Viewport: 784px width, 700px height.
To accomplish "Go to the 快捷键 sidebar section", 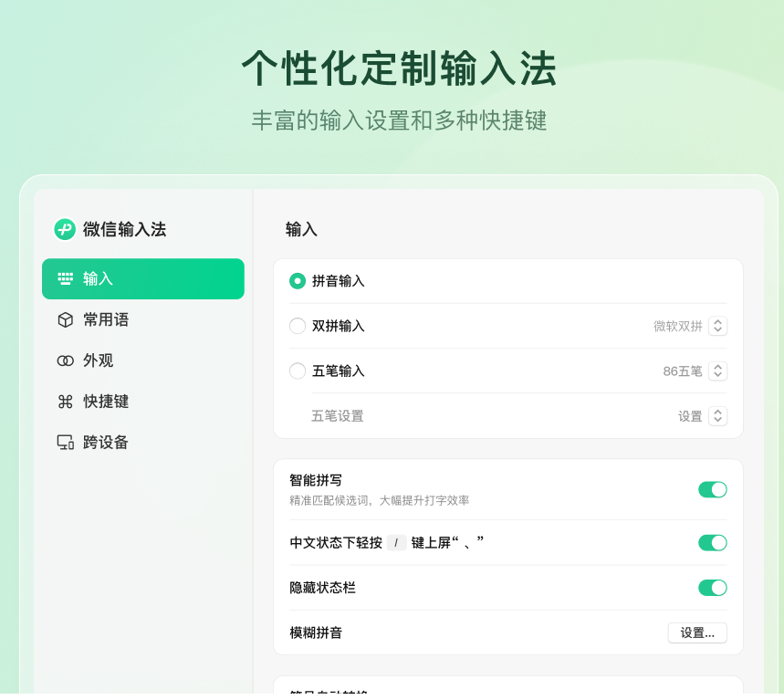I will click(143, 402).
